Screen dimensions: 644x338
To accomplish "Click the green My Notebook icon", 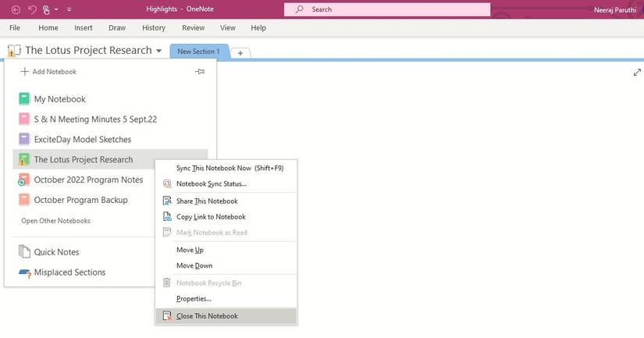I will coord(24,98).
